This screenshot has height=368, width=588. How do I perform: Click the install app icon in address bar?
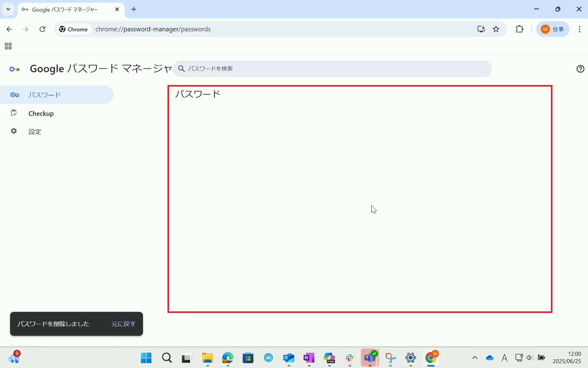tap(481, 29)
